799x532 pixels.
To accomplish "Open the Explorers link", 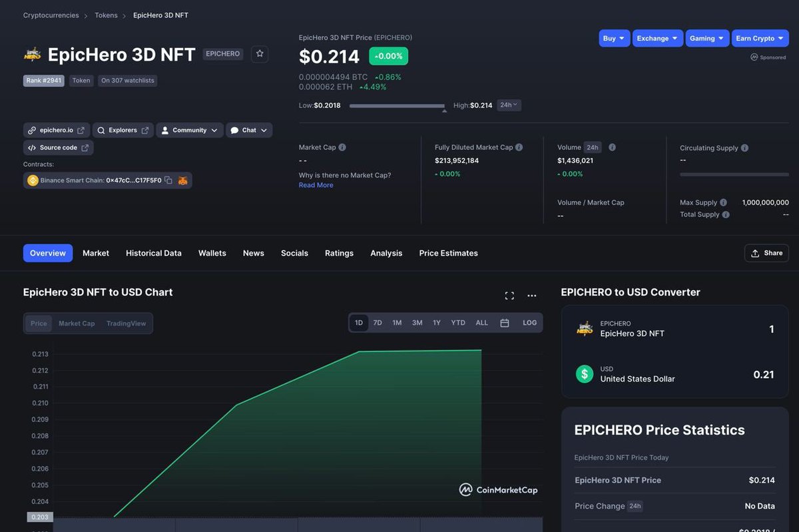I will 123,131.
